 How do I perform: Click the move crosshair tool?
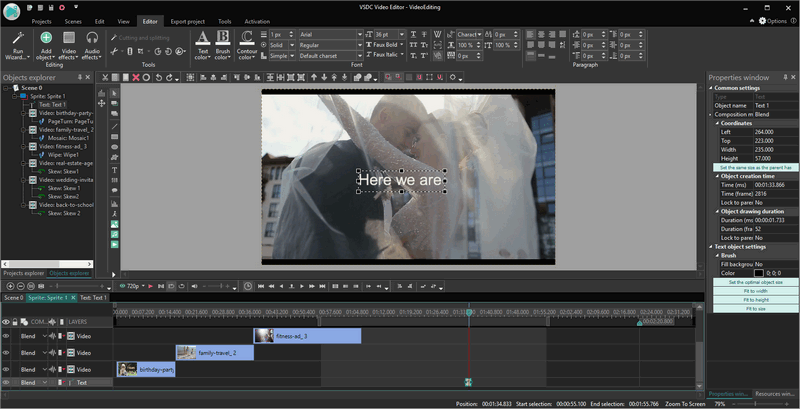102,103
